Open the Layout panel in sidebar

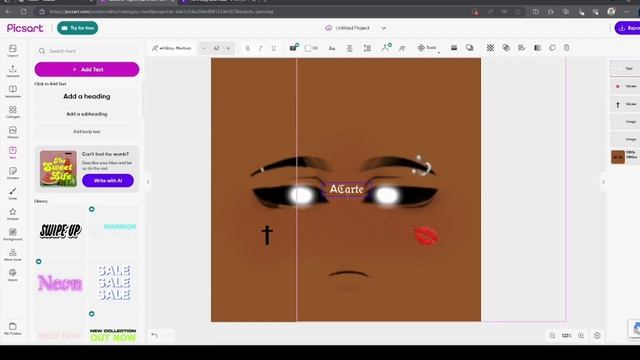point(13,51)
